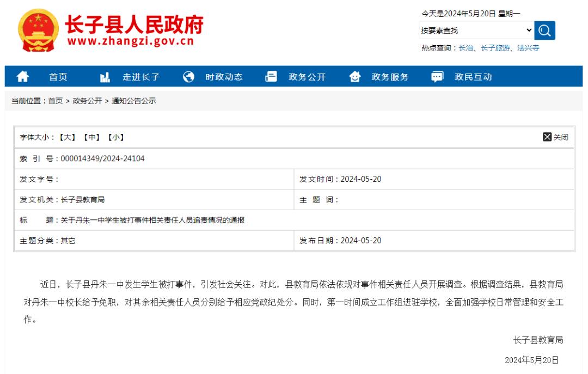Click the X icon beside 关闭
The height and width of the screenshot is (374, 588).
pyautogui.click(x=547, y=137)
